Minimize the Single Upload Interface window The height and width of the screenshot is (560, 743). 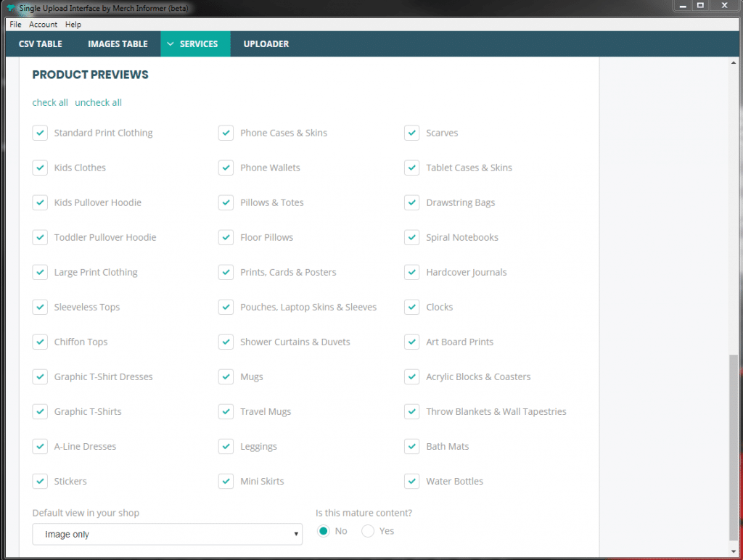point(683,6)
